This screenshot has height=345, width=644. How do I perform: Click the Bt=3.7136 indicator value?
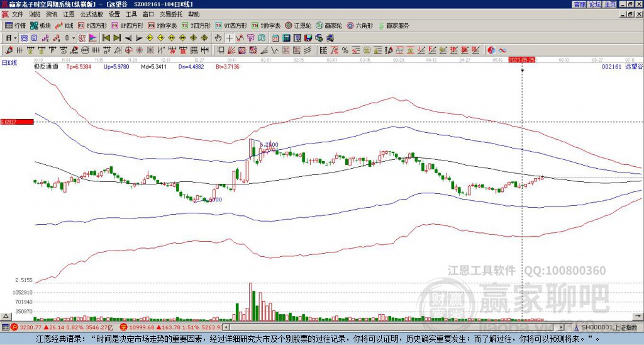(228, 67)
